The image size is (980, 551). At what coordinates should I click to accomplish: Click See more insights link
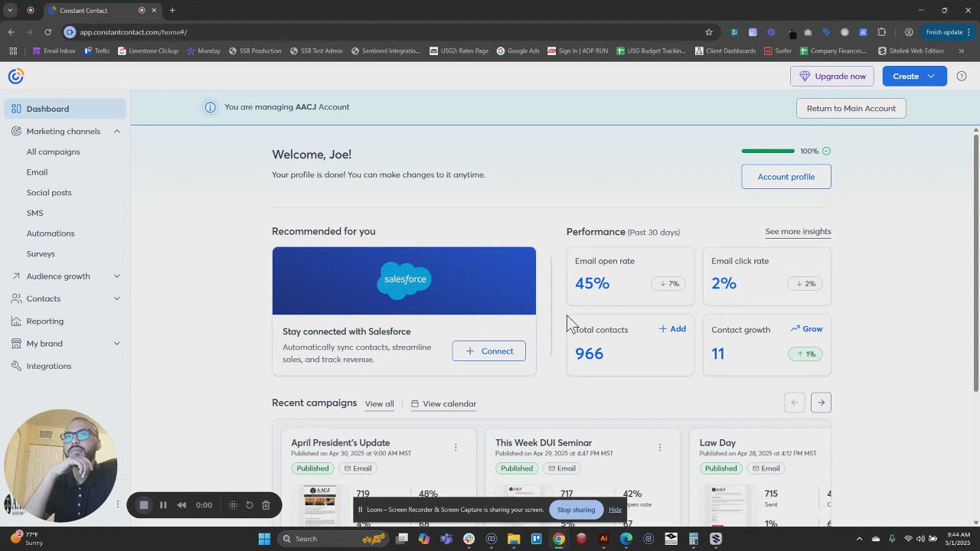pos(798,232)
